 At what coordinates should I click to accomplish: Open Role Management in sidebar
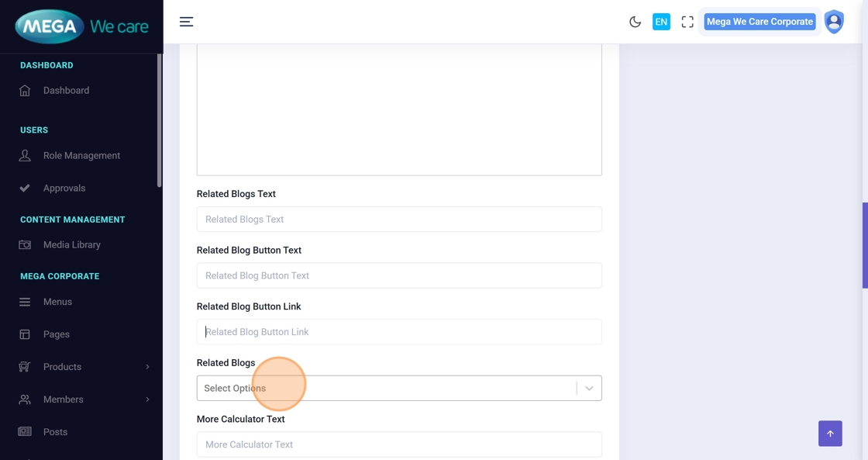(x=81, y=156)
